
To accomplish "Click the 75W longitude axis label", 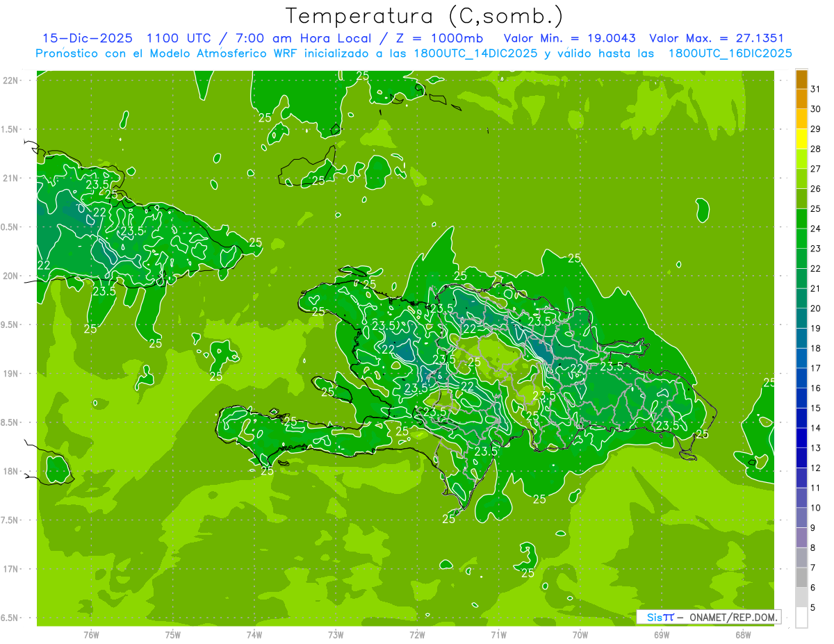I will (x=172, y=634).
